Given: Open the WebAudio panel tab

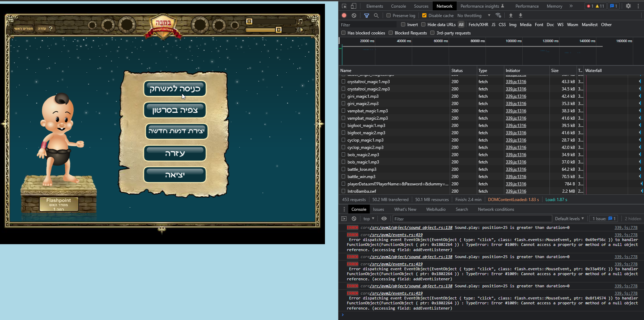Looking at the screenshot, I should tap(435, 209).
